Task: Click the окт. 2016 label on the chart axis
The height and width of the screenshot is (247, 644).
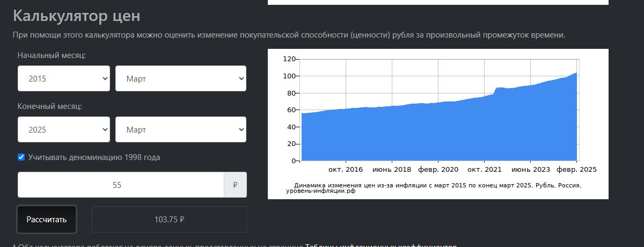Action: click(346, 170)
